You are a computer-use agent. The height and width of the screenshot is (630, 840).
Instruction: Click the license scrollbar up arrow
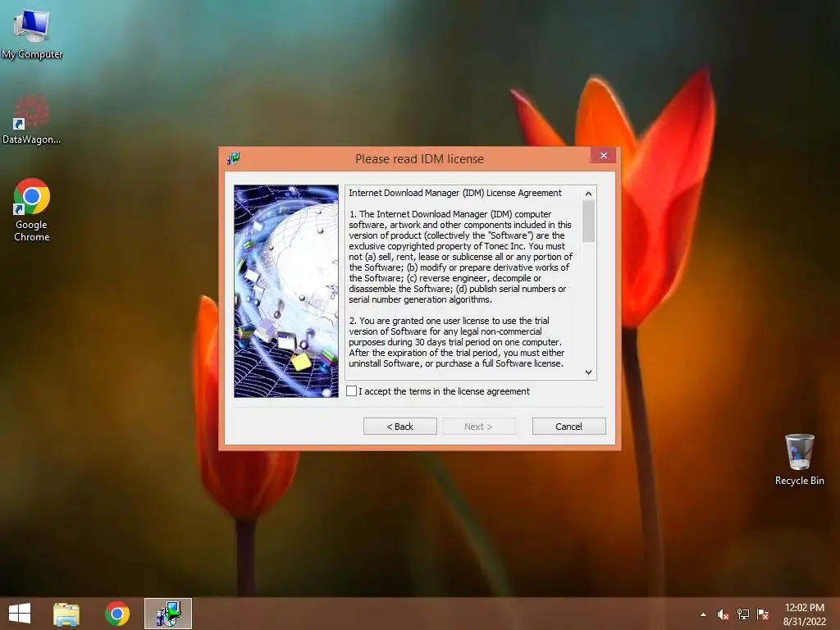(x=589, y=194)
